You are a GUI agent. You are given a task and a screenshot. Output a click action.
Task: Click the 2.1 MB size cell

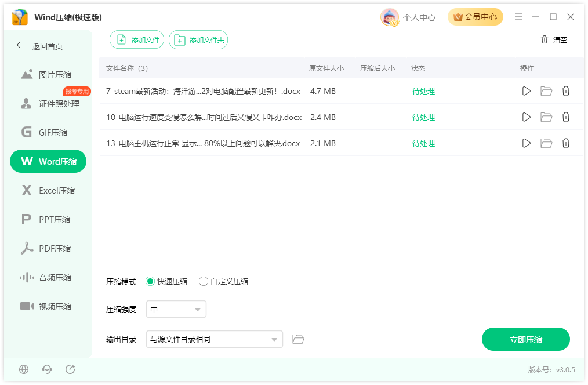tap(322, 143)
